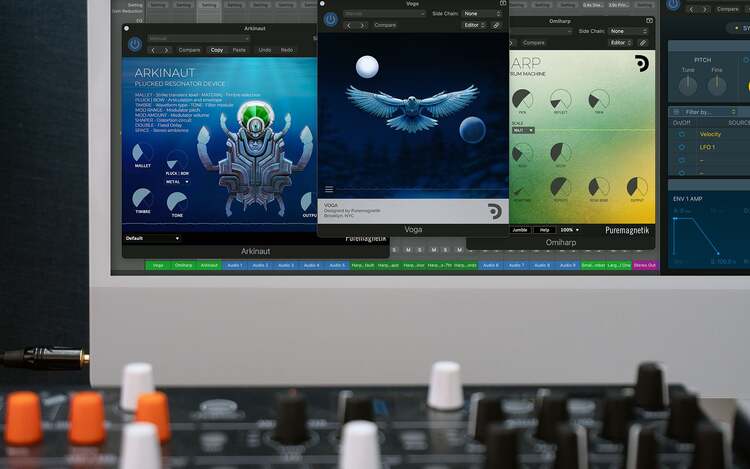Click the white moon orb in Voga
750x469 pixels.
(367, 66)
